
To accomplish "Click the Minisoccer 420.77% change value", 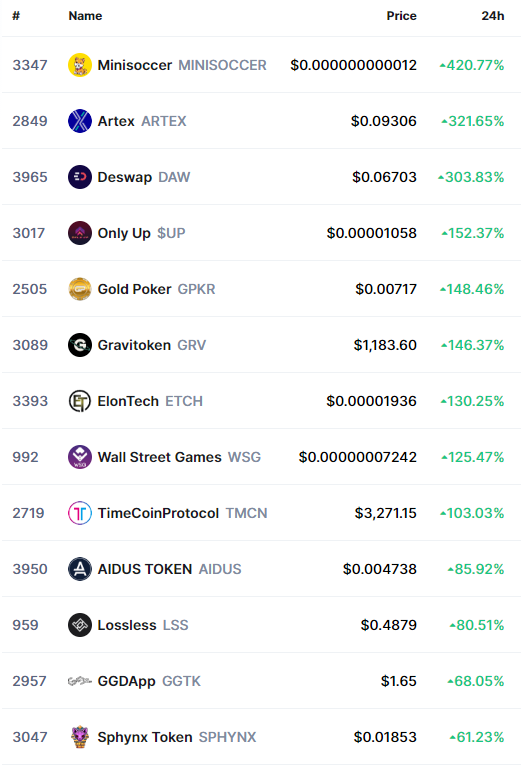I will [x=472, y=65].
